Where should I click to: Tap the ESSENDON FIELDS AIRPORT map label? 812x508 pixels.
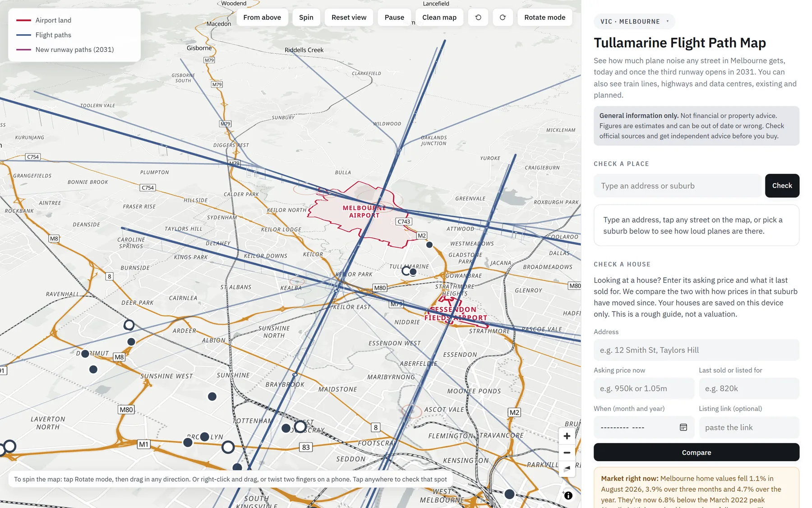pos(456,313)
